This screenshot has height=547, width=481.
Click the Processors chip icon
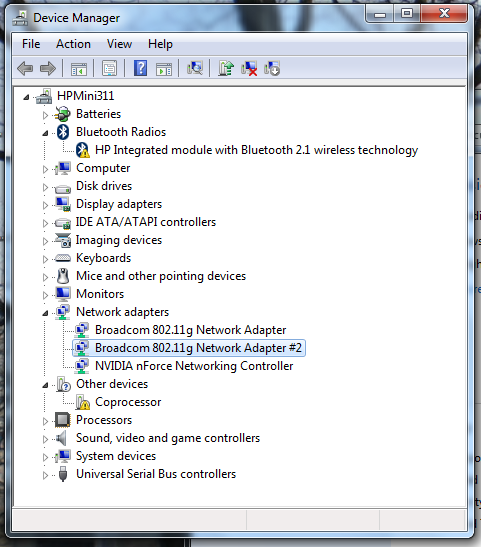tap(63, 420)
